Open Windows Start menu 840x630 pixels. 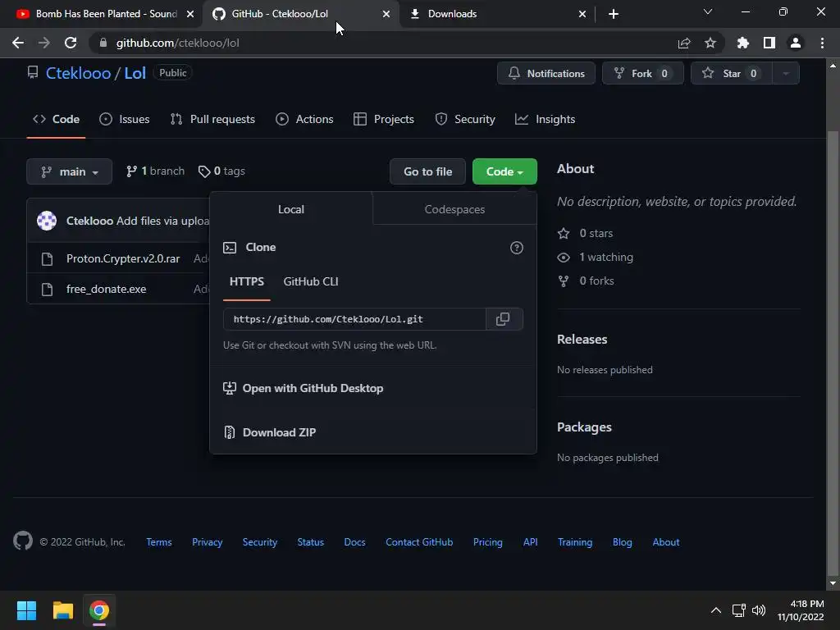click(26, 610)
